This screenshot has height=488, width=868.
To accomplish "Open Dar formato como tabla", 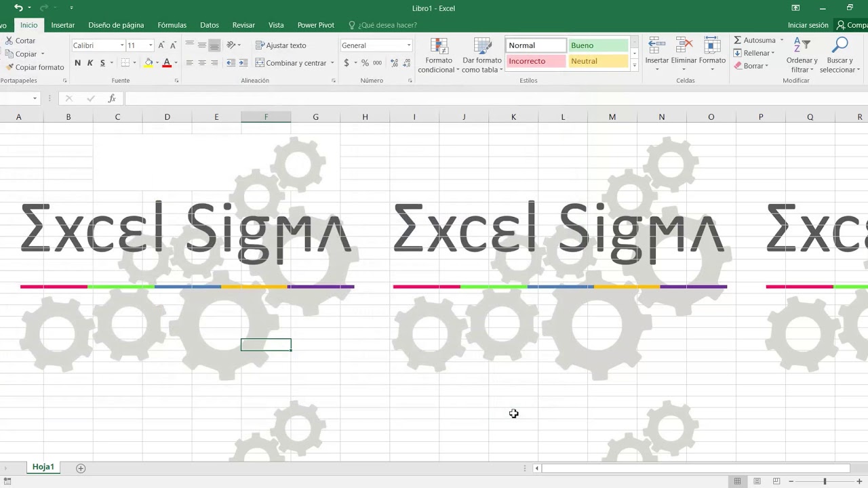I will click(x=482, y=56).
